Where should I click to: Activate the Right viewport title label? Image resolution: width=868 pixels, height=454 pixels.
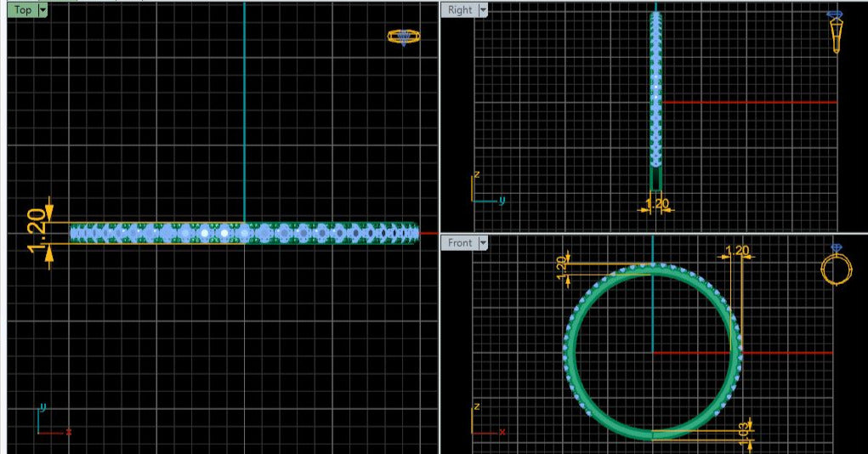click(x=460, y=10)
